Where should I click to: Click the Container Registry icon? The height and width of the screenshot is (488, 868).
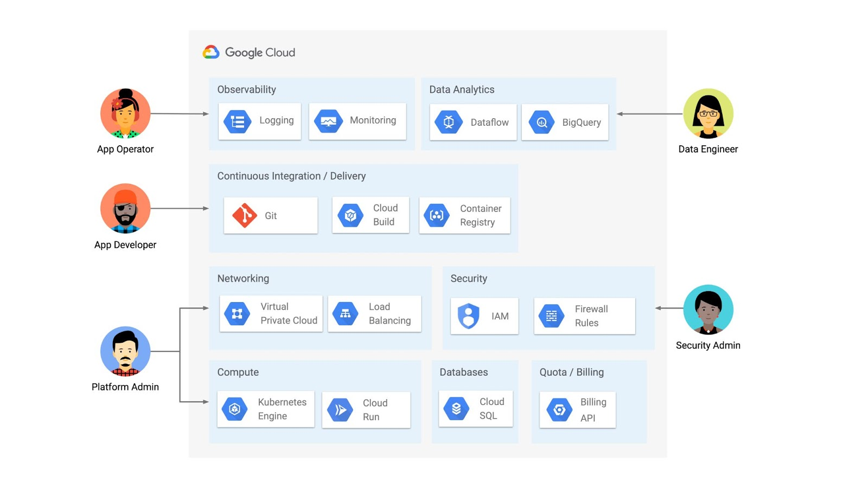[437, 216]
